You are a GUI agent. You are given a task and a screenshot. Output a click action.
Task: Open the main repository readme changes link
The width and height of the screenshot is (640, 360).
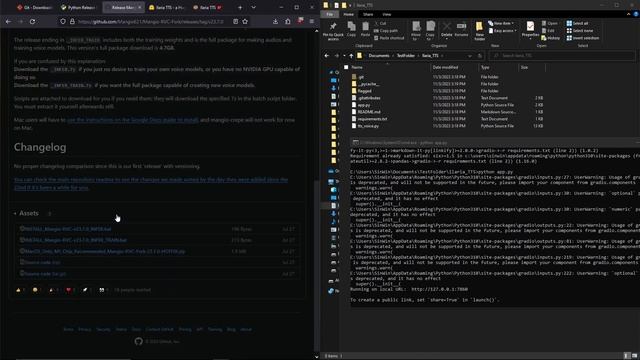click(151, 184)
